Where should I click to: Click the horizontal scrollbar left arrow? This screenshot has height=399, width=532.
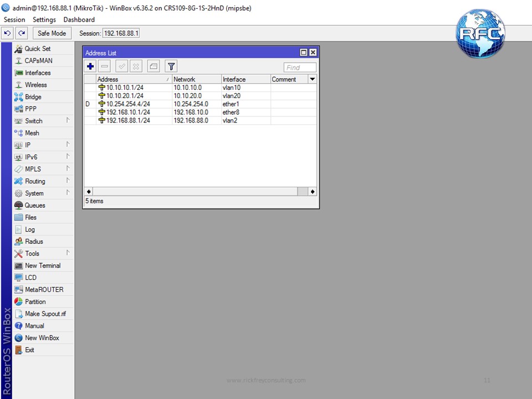coord(89,192)
